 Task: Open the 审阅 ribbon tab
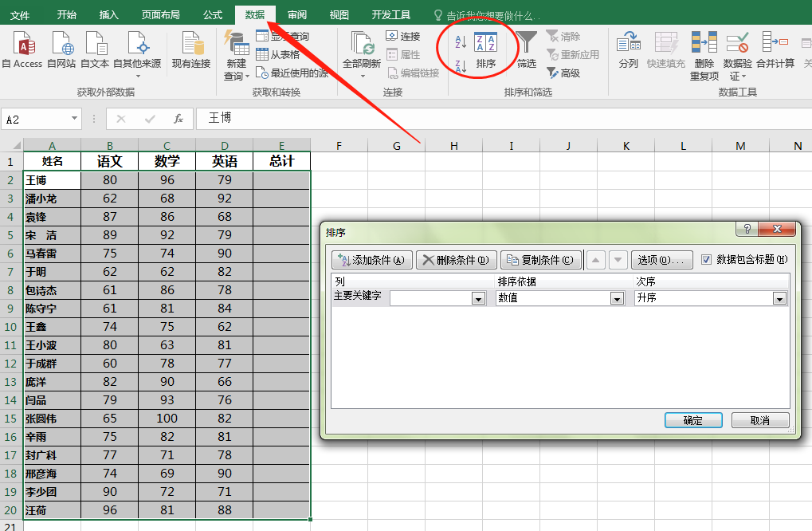tap(297, 15)
